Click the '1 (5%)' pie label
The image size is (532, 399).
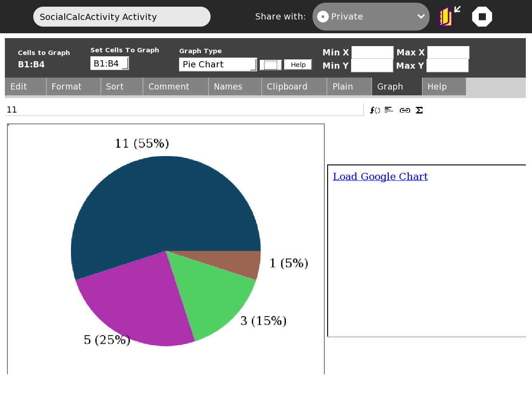[x=289, y=263]
